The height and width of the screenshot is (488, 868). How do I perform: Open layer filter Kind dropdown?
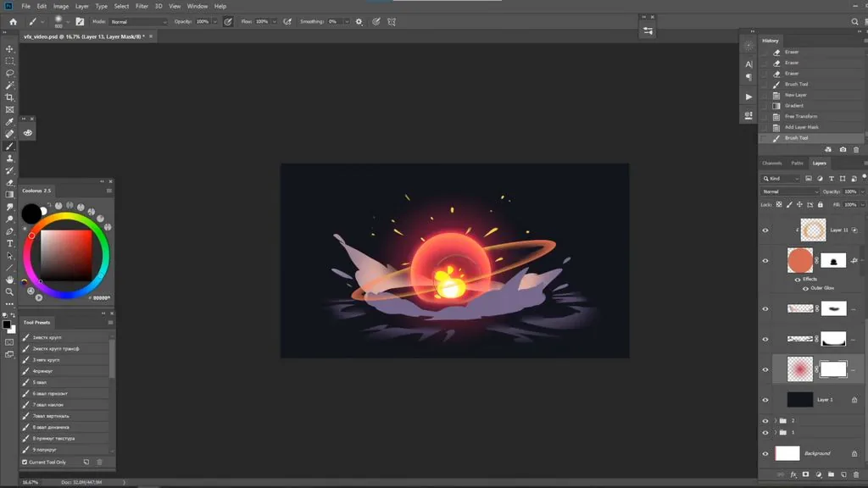pos(781,179)
